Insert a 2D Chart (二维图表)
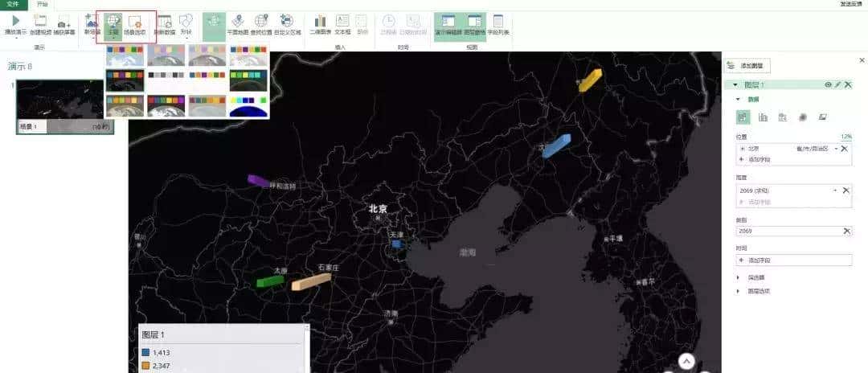Image resolution: width=868 pixels, height=373 pixels. pyautogui.click(x=320, y=23)
